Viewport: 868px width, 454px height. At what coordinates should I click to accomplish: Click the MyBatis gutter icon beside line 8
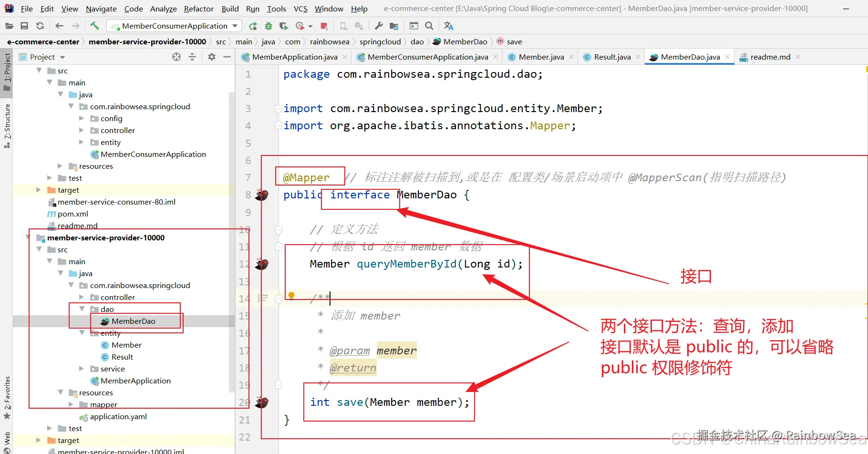262,195
